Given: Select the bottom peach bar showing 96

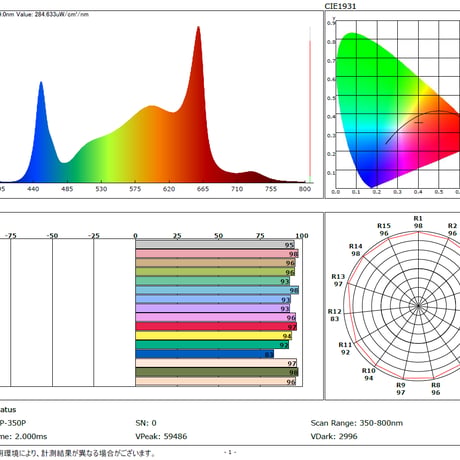Looking at the screenshot, I should [216, 381].
